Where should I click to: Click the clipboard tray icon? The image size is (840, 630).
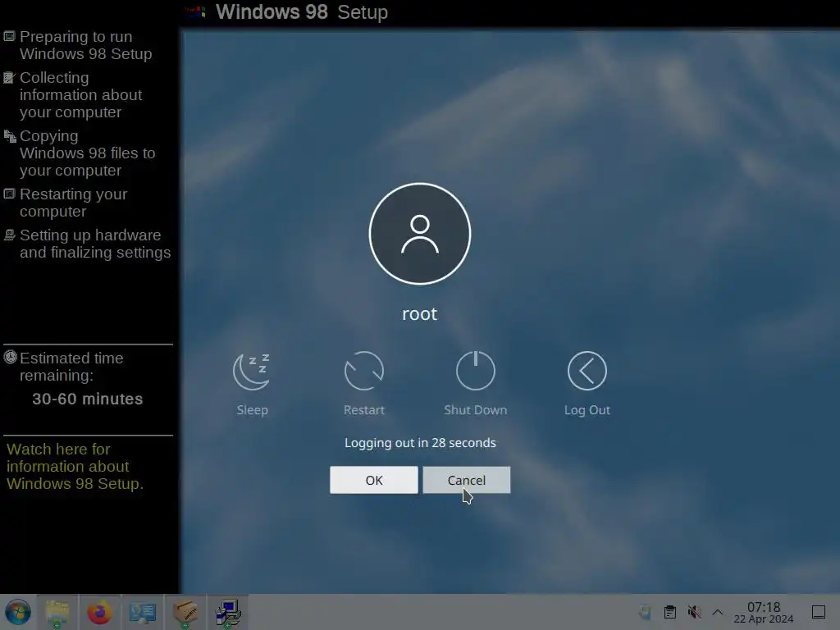(669, 612)
